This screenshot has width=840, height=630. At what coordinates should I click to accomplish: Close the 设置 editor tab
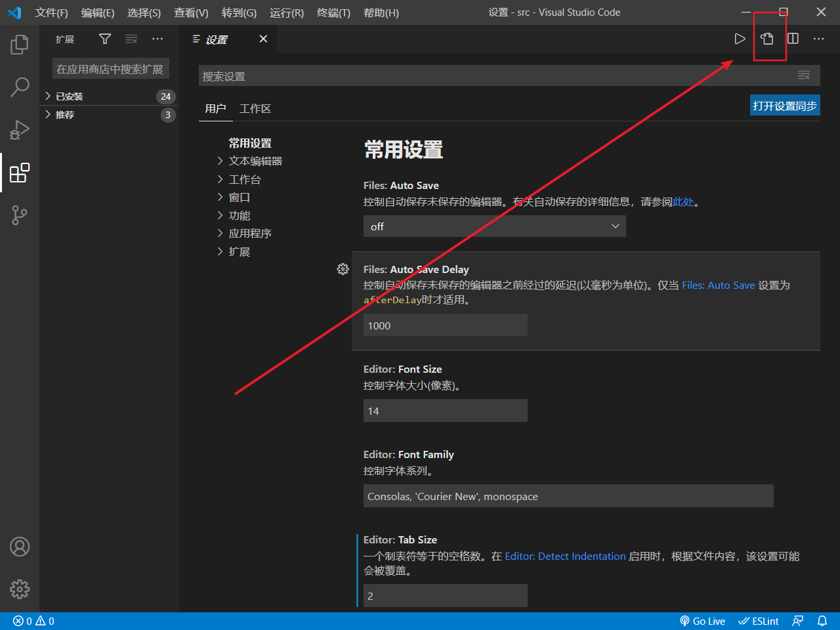263,39
